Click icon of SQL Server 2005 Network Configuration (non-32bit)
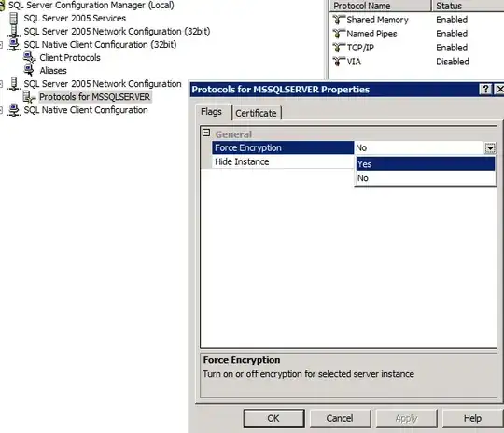504x433 pixels. click(13, 84)
